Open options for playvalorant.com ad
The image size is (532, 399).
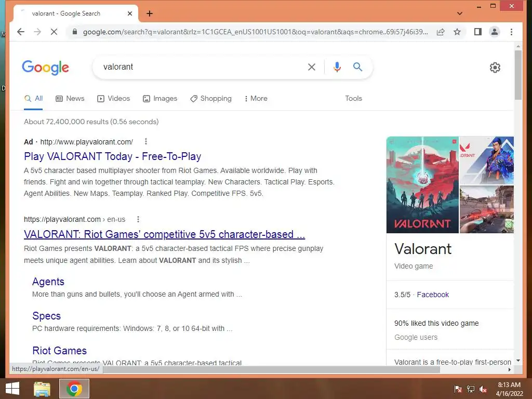pos(146,141)
